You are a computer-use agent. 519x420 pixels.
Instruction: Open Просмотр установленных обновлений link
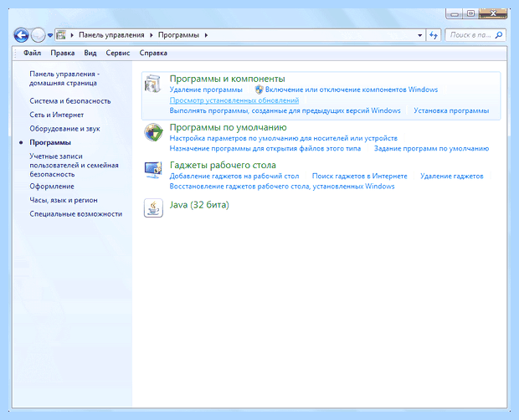[x=234, y=100]
